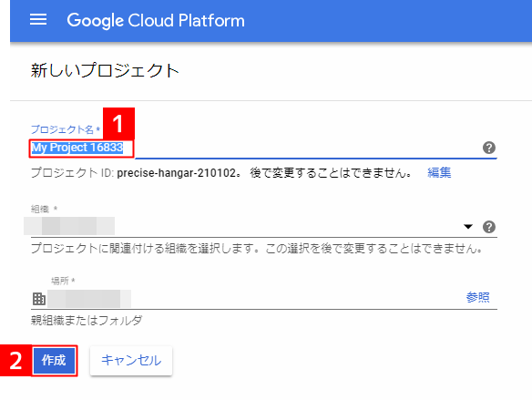Open help icon beside organization dropdown
532x400 pixels.
(489, 227)
